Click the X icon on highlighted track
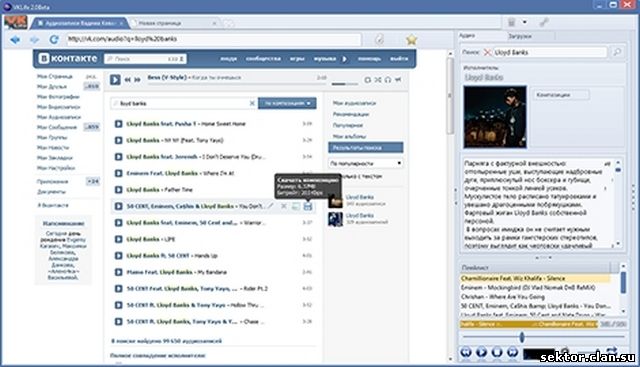Viewport: 640px width, 367px height. pos(283,206)
